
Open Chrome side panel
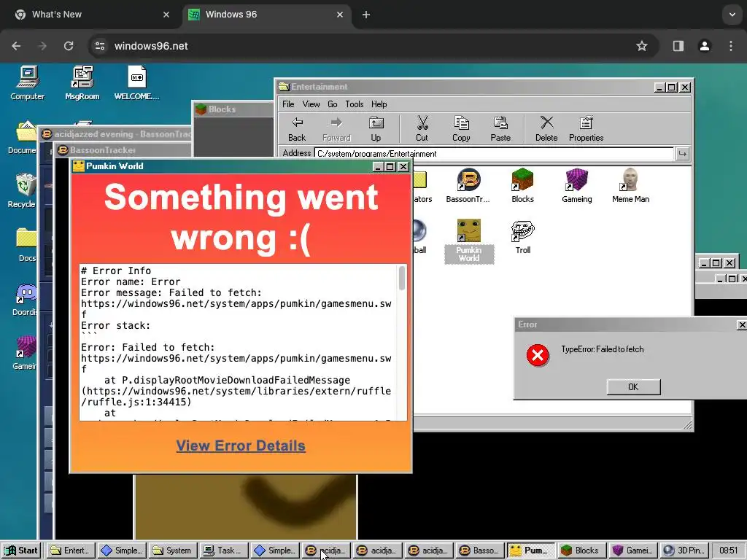(x=678, y=46)
